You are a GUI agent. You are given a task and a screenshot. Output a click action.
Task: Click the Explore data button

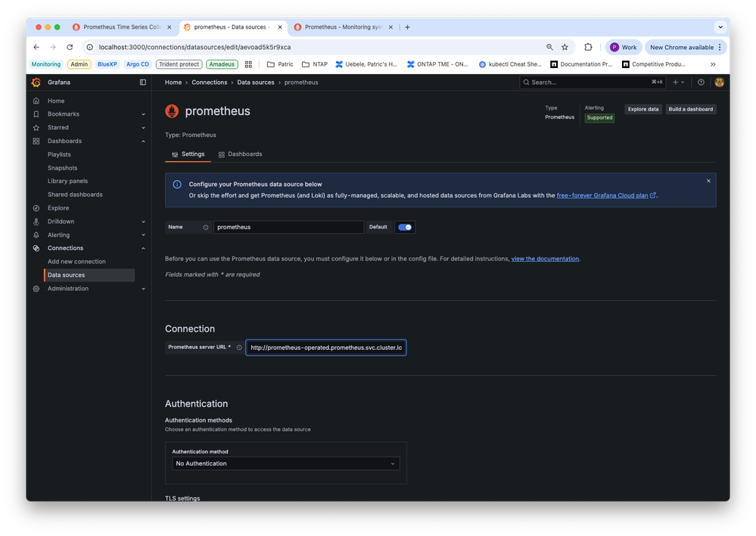pyautogui.click(x=642, y=109)
